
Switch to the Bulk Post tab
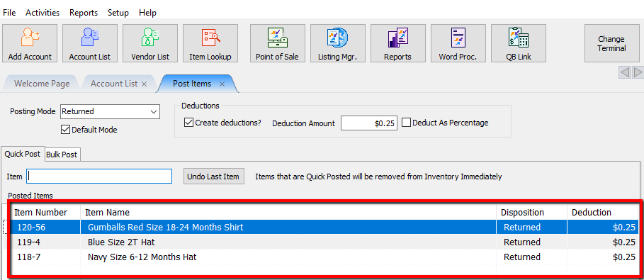point(62,155)
